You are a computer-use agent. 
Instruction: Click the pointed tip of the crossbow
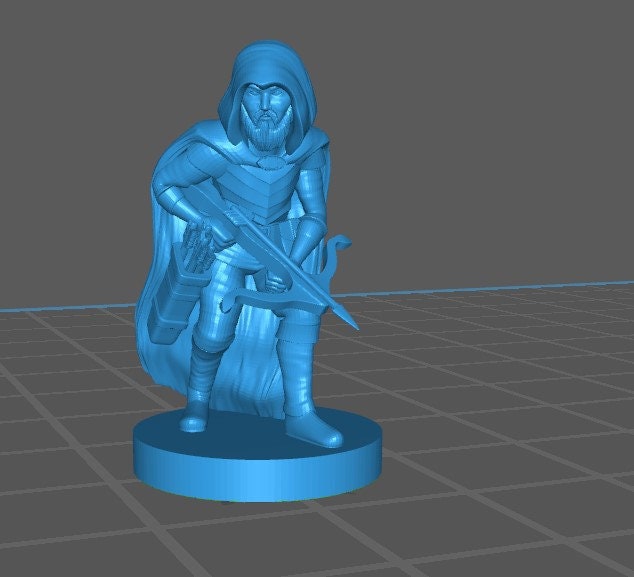point(353,323)
